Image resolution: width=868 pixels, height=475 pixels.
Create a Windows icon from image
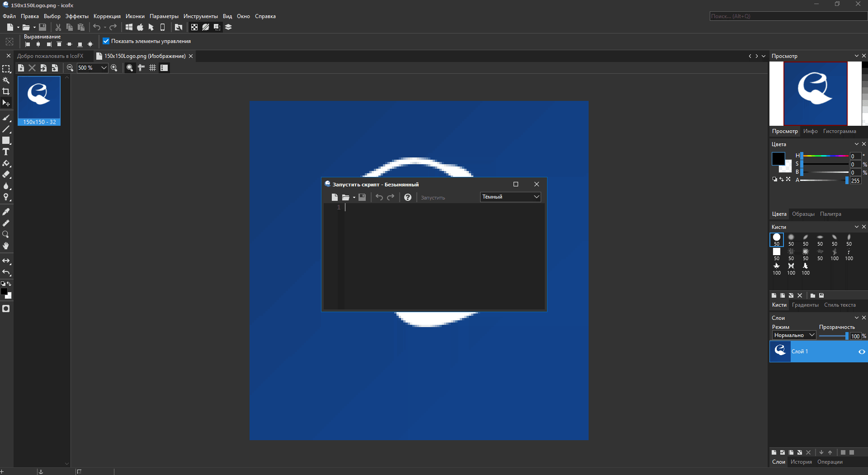pos(129,27)
